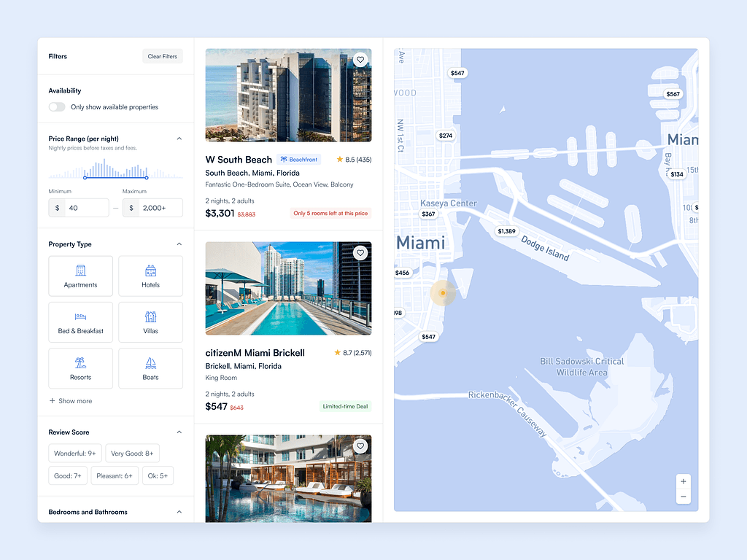This screenshot has width=747, height=560.
Task: Click the Kaseya Center map label
Action: [x=449, y=203]
